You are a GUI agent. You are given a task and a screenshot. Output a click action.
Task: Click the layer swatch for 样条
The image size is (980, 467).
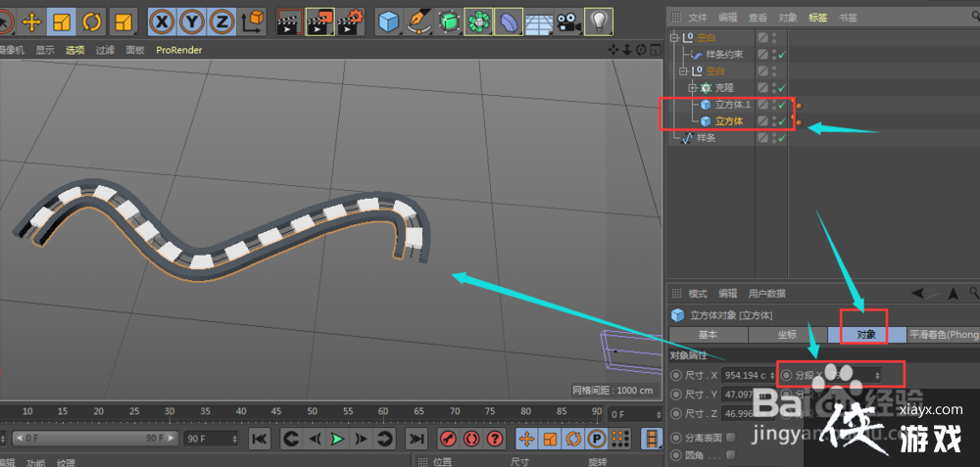763,138
